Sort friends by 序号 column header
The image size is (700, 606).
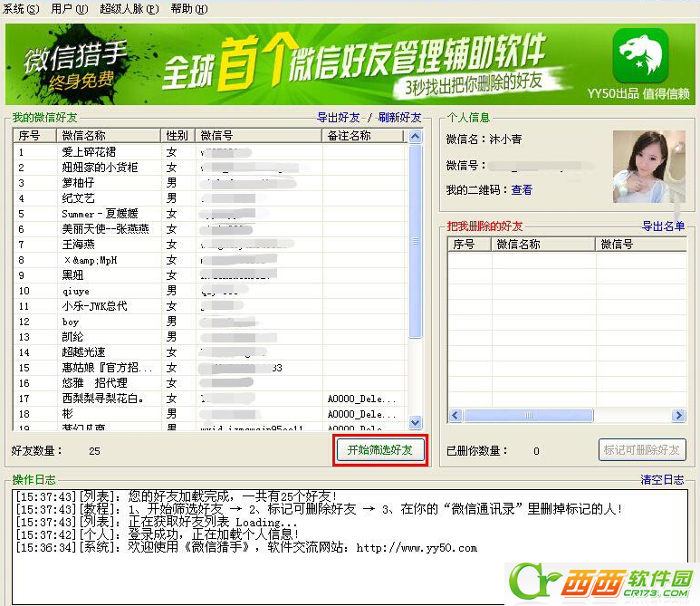tap(34, 135)
